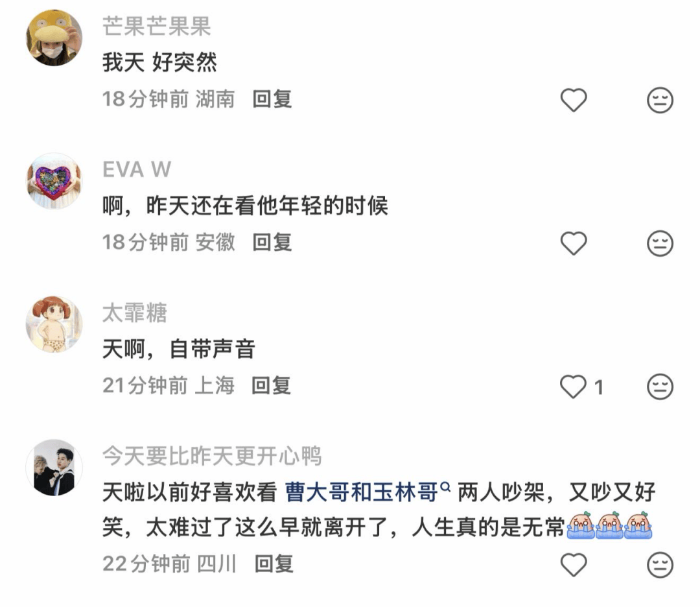The height and width of the screenshot is (607, 700).
Task: Dislike the 天啊，自带声音 comment
Action: [x=660, y=387]
